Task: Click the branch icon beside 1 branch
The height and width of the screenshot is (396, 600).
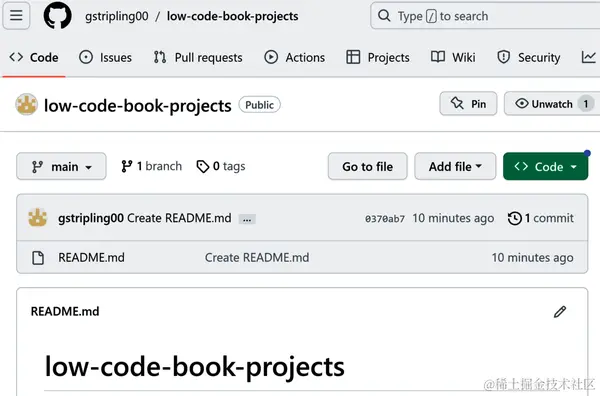Action: tap(127, 166)
